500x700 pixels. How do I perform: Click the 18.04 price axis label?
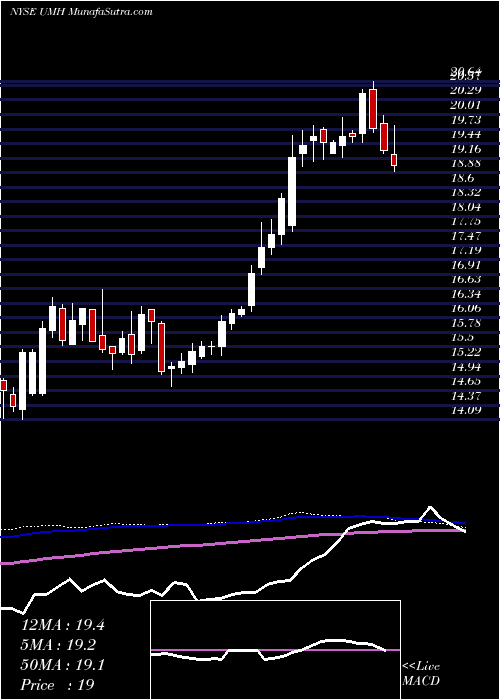(x=466, y=207)
